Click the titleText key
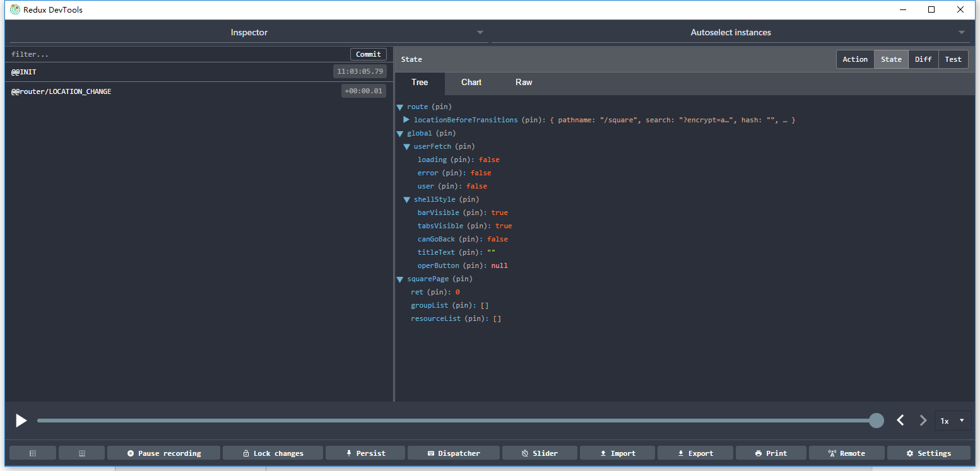Image resolution: width=980 pixels, height=471 pixels. pyautogui.click(x=436, y=253)
